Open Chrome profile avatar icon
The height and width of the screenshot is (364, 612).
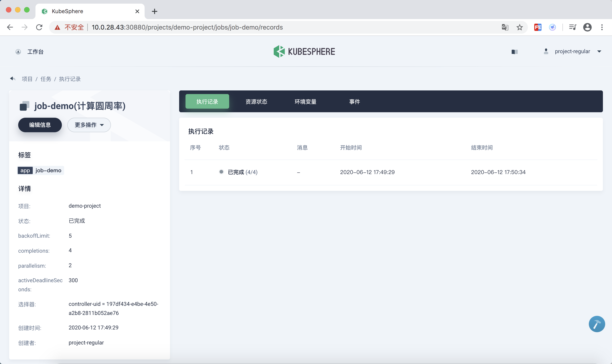coord(587,27)
